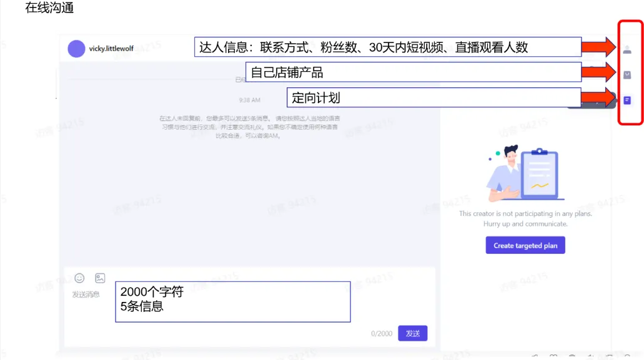Click the 在线沟通 page title
644x360 pixels.
49,7
